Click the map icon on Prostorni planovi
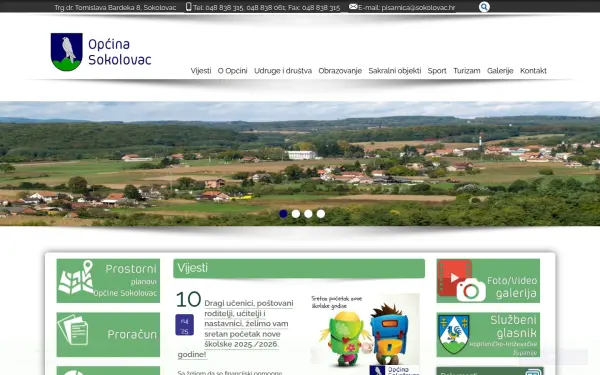This screenshot has width=600, height=375. (x=76, y=277)
